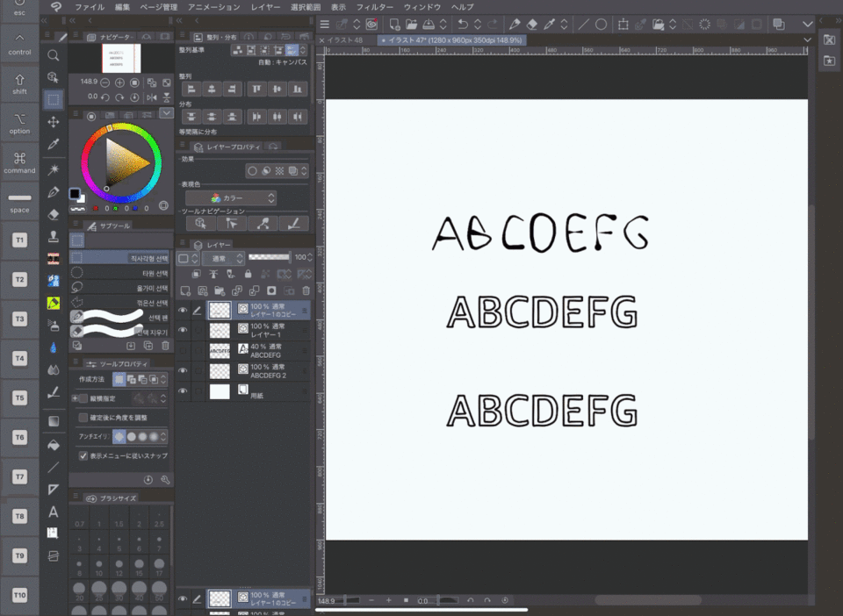Choose the 올가미 선택 lasso sub tool
This screenshot has height=616, width=843.
tap(120, 288)
